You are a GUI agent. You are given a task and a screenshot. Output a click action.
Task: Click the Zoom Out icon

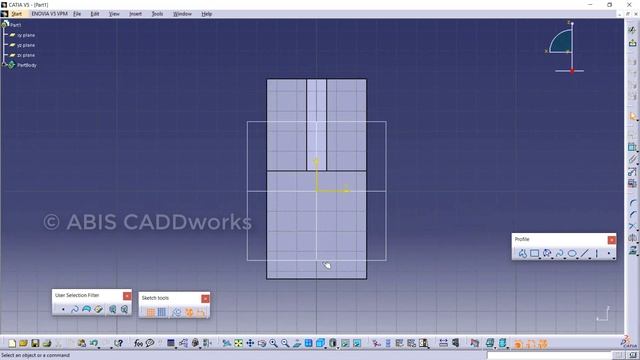pos(285,343)
